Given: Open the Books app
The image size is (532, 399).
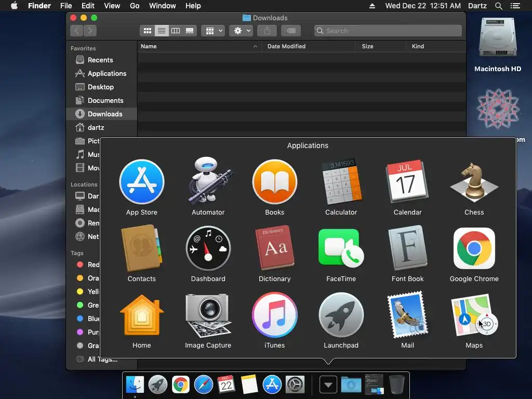Looking at the screenshot, I should [x=275, y=182].
